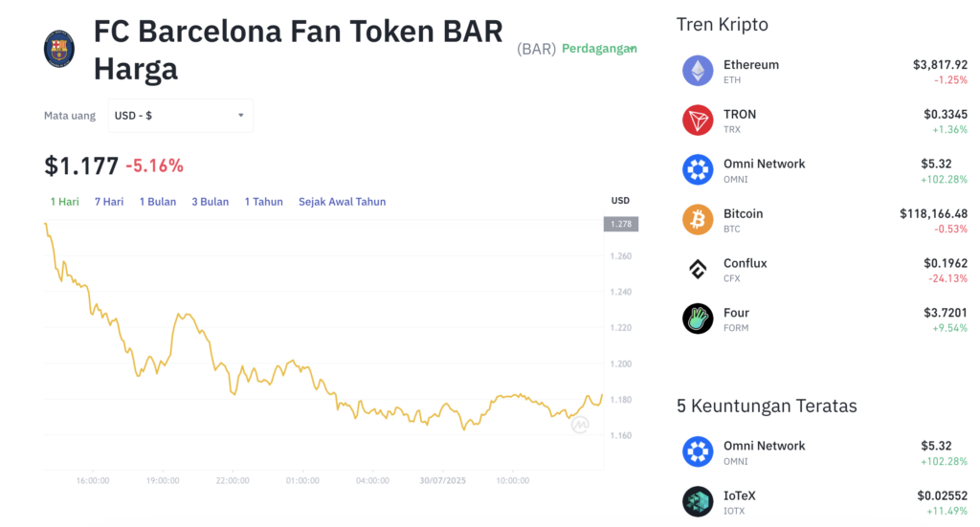
Task: Select the 3 Bulan chart range
Action: click(x=210, y=202)
